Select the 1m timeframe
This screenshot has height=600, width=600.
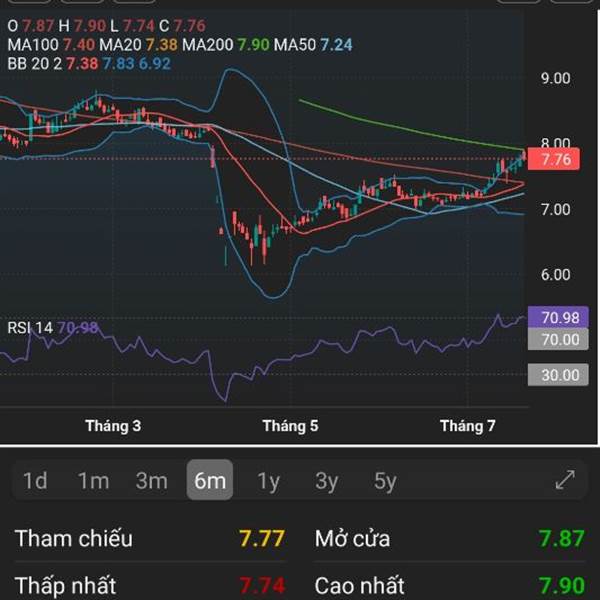coord(93,481)
